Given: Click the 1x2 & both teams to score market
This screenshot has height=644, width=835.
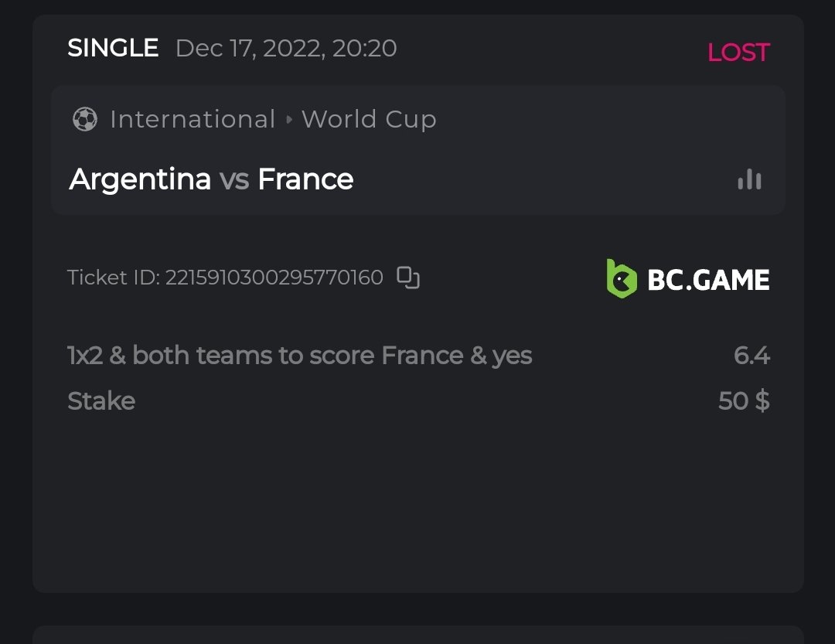Looking at the screenshot, I should point(299,356).
